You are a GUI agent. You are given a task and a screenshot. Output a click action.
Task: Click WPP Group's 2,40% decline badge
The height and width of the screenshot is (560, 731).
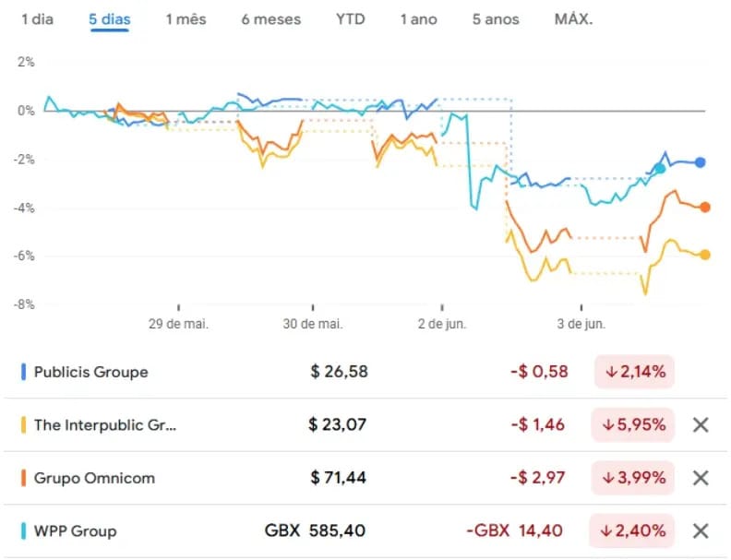[x=634, y=531]
